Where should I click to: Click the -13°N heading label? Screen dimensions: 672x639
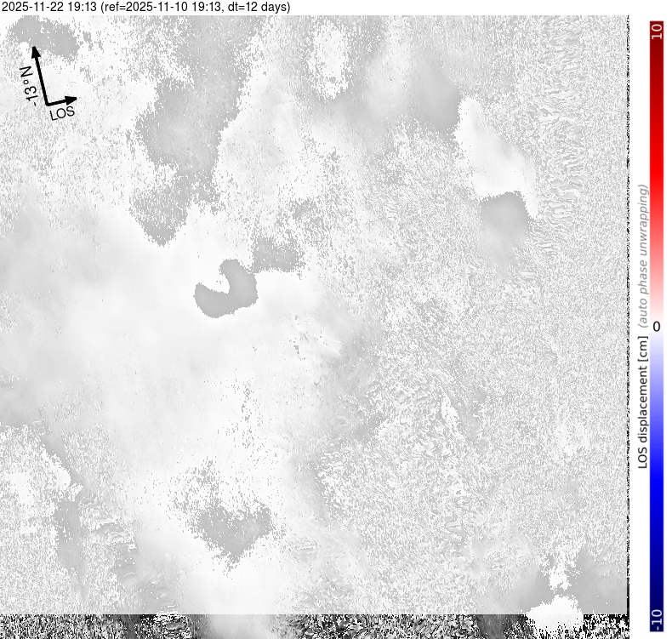(x=30, y=87)
